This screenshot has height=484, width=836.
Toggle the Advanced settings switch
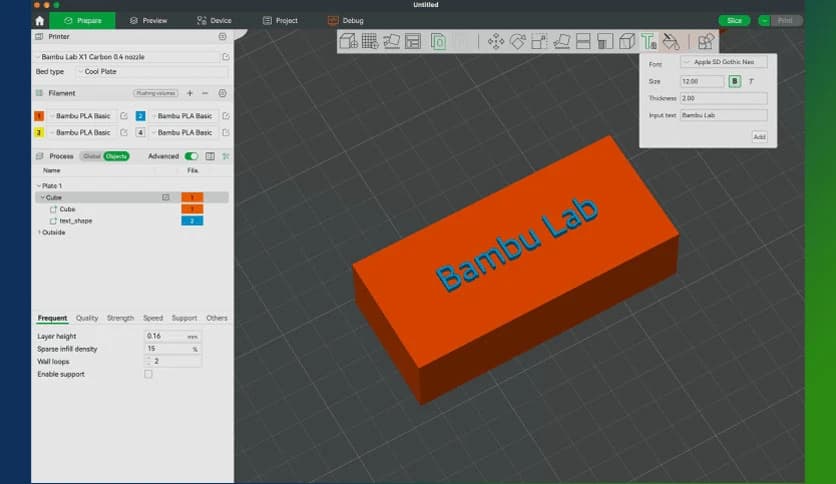pyautogui.click(x=191, y=156)
